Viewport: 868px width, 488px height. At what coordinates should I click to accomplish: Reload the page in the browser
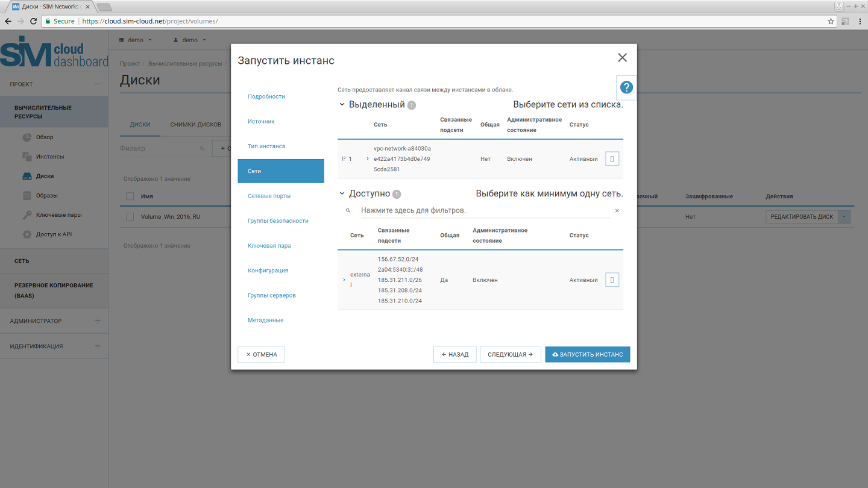pyautogui.click(x=34, y=21)
